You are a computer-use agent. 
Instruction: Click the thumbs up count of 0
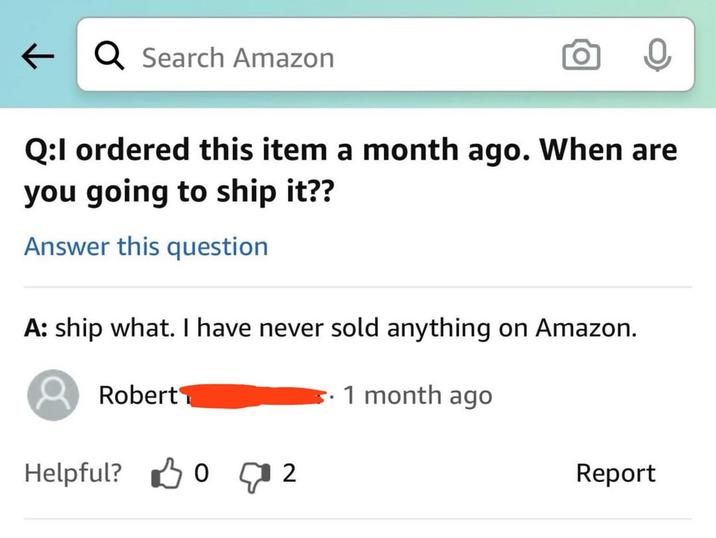(201, 473)
